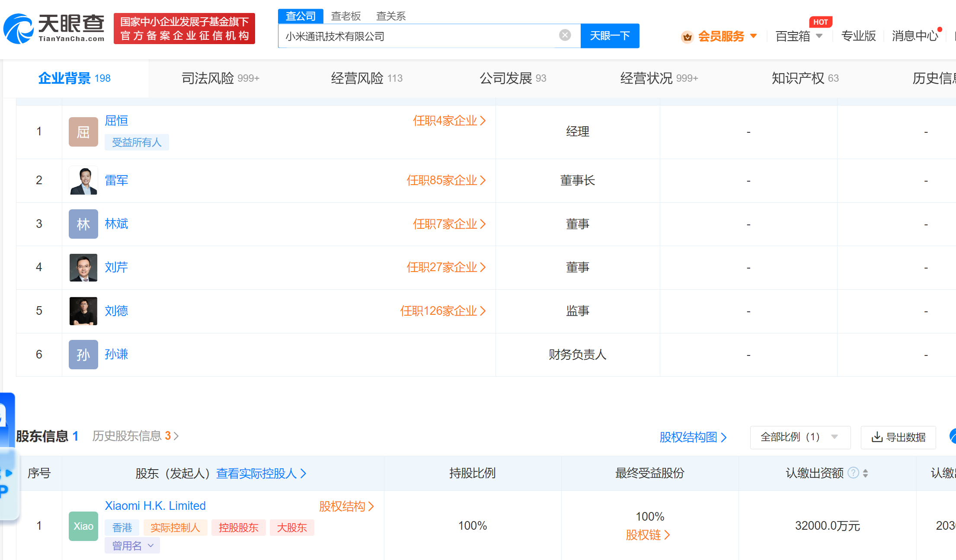Open 股权结构 for Xiaomi H.K. Limited
The width and height of the screenshot is (956, 560).
(x=346, y=506)
